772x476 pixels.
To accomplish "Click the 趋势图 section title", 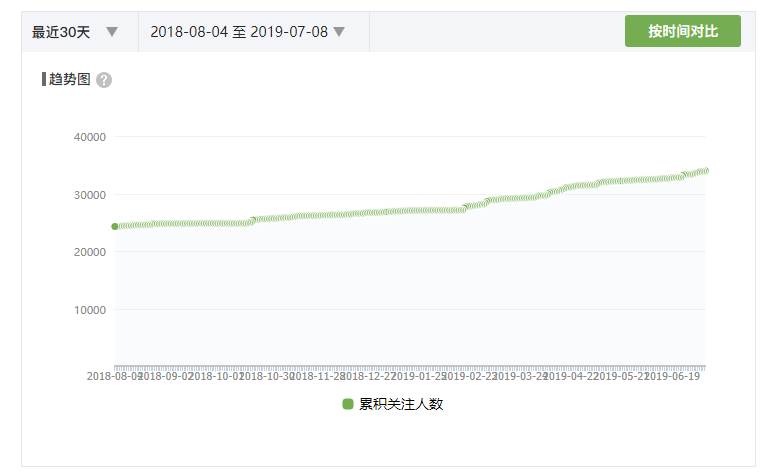I will tap(69, 79).
